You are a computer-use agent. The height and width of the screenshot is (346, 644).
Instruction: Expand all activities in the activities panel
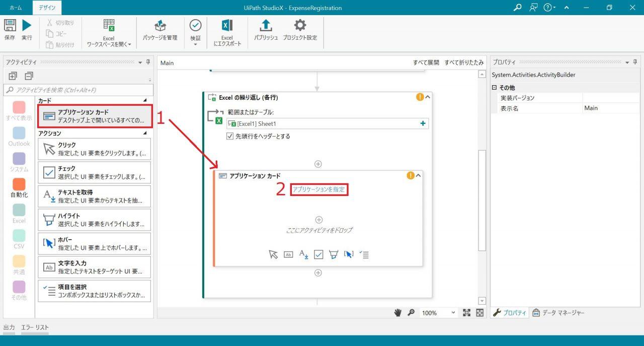point(13,76)
